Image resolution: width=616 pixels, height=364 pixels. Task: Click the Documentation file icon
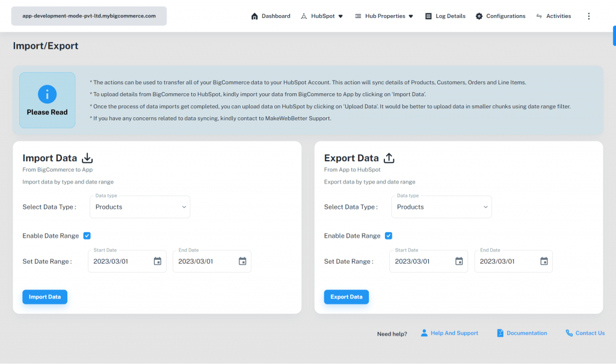pos(500,333)
